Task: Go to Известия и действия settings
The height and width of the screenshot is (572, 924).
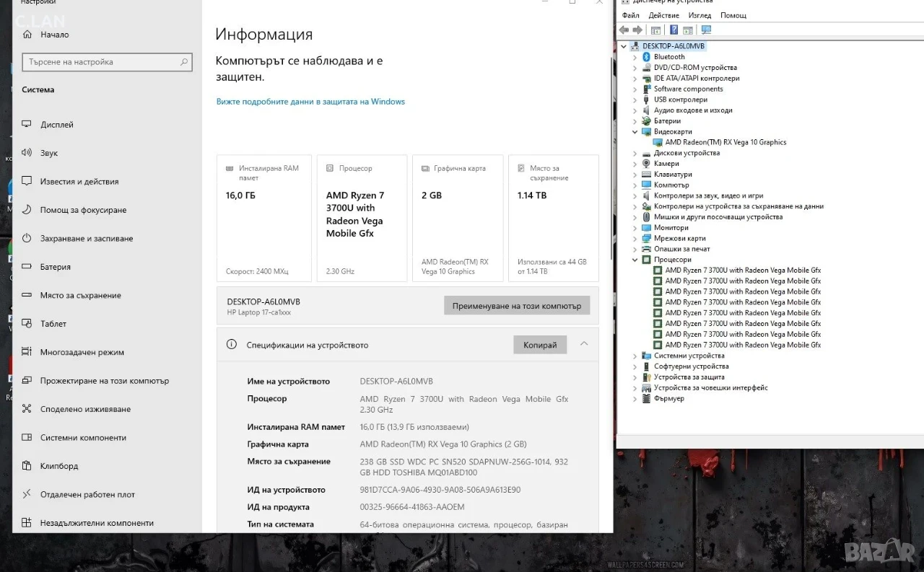Action: pyautogui.click(x=79, y=182)
